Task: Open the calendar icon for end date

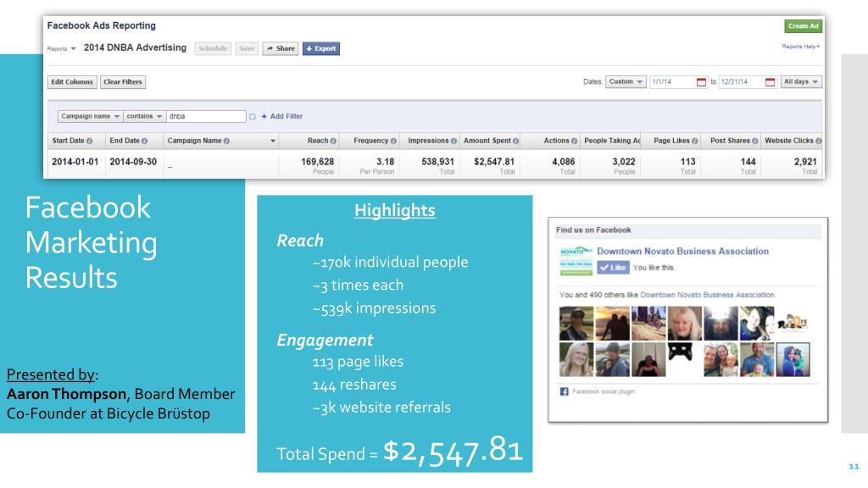Action: [x=770, y=82]
